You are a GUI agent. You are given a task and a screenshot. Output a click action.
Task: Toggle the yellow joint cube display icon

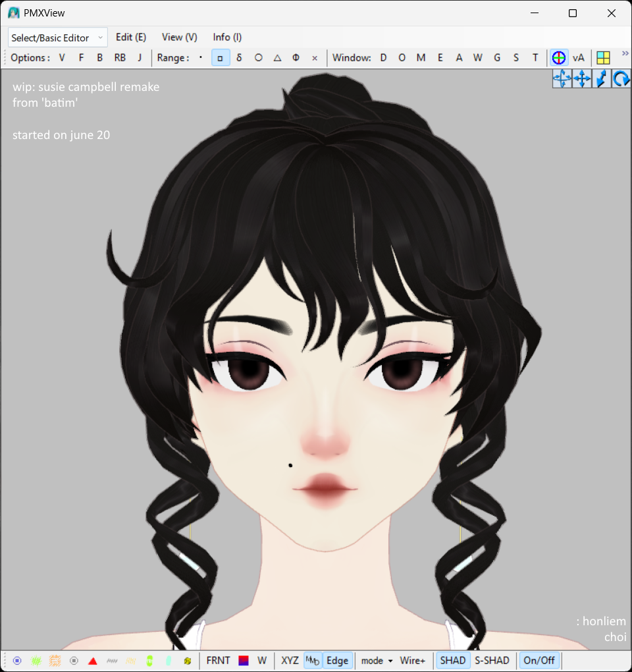(x=187, y=661)
